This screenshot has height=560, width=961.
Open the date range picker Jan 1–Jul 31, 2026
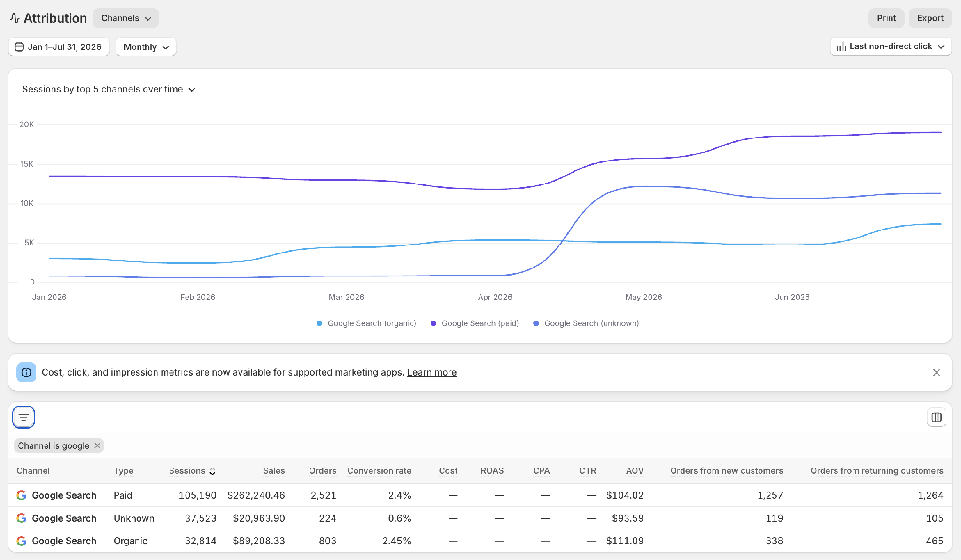pos(59,47)
